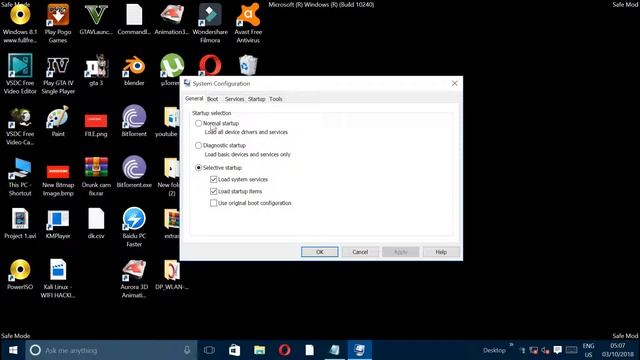Screen dimensions: 640x360
Task: Switch to the Tools tab
Action: [x=276, y=99]
